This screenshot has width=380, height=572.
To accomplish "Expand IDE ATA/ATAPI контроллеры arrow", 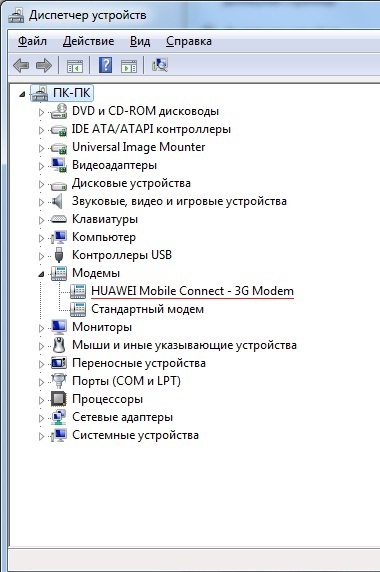I will [41, 130].
